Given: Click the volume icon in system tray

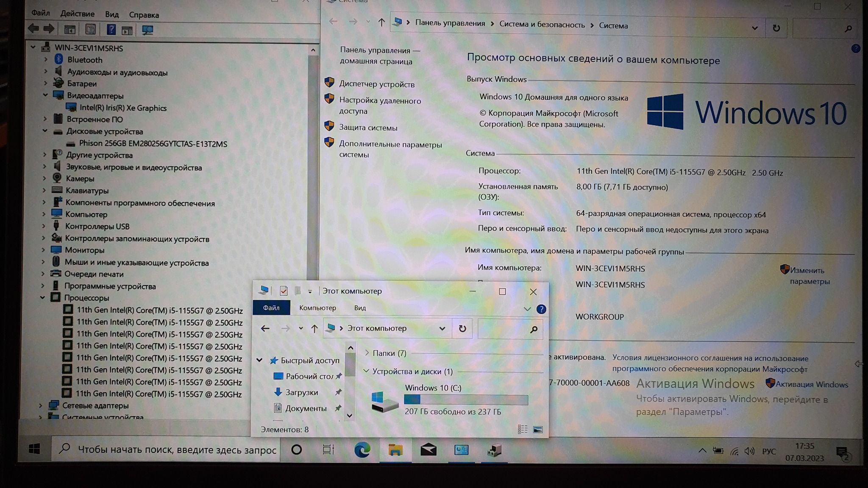Looking at the screenshot, I should coord(749,452).
